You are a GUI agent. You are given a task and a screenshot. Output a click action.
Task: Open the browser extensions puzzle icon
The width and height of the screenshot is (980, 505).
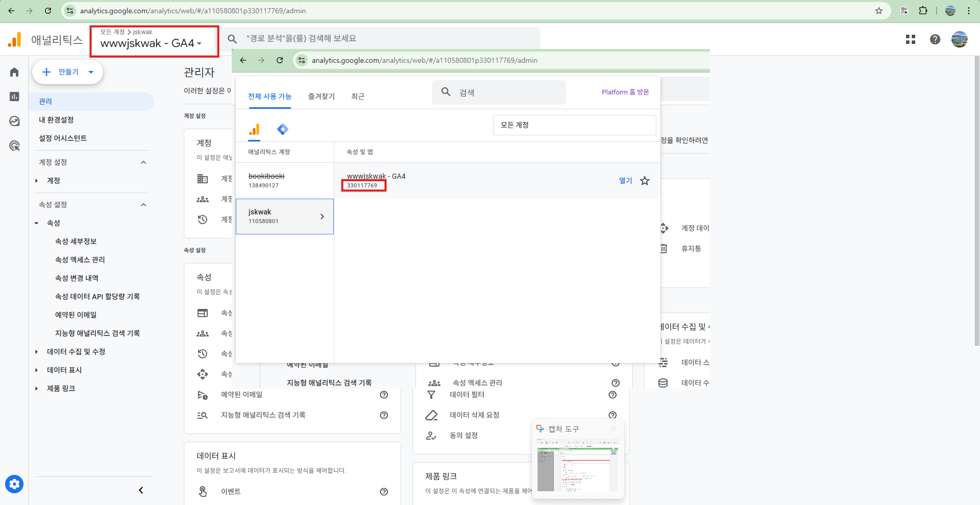pyautogui.click(x=923, y=11)
